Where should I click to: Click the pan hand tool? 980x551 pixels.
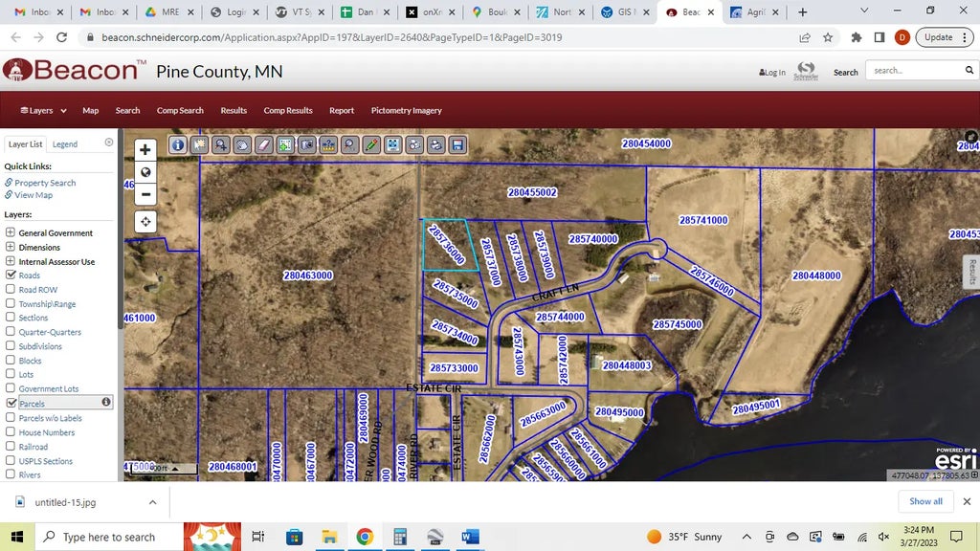click(242, 145)
